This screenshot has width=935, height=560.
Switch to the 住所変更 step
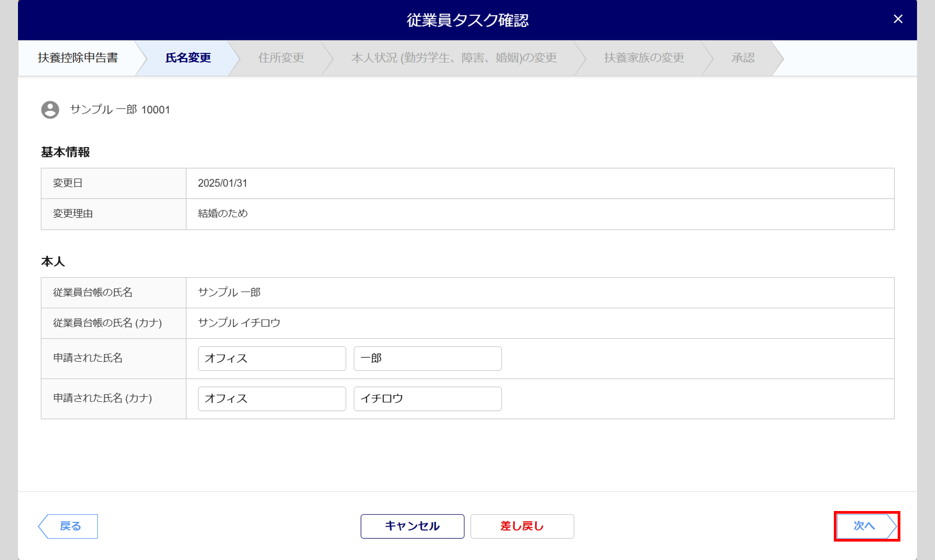click(x=281, y=58)
